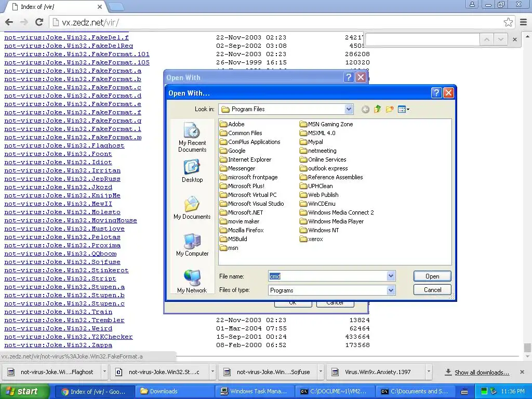Click the Chrome find-in-page search box

pos(422,39)
